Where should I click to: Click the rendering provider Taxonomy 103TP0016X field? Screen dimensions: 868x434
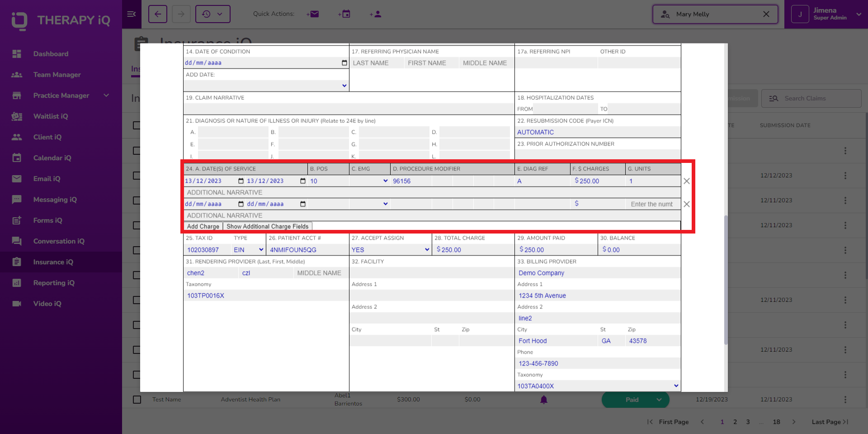pos(266,296)
